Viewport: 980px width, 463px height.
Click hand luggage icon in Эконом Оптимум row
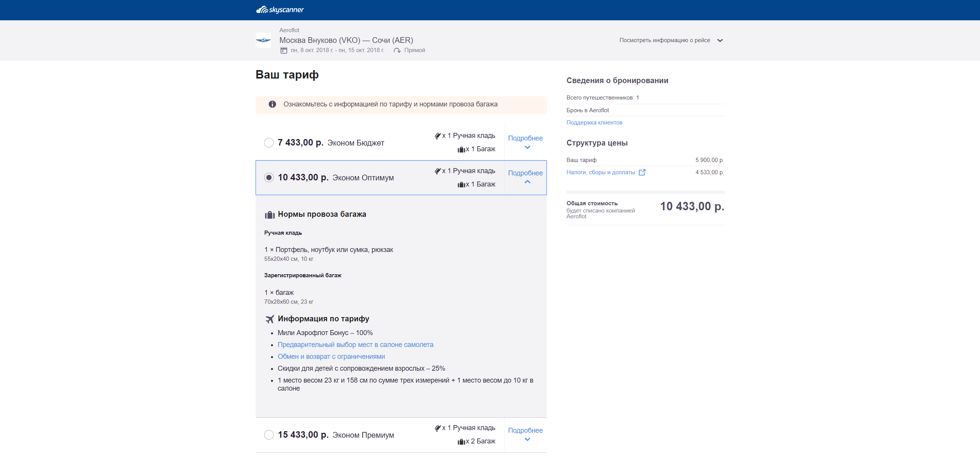(x=438, y=171)
